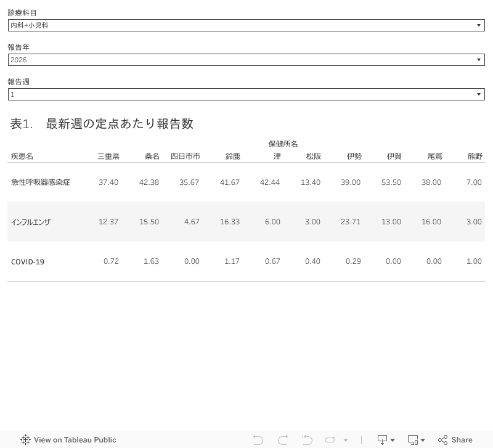Open the Download icon menu
493x448 pixels.
(x=386, y=440)
